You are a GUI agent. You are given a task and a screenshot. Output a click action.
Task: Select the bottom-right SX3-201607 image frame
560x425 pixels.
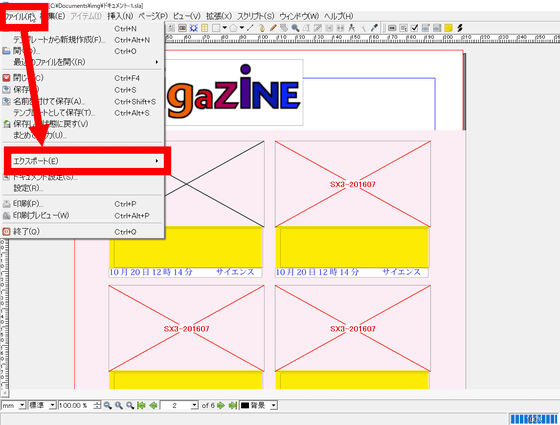(352, 328)
